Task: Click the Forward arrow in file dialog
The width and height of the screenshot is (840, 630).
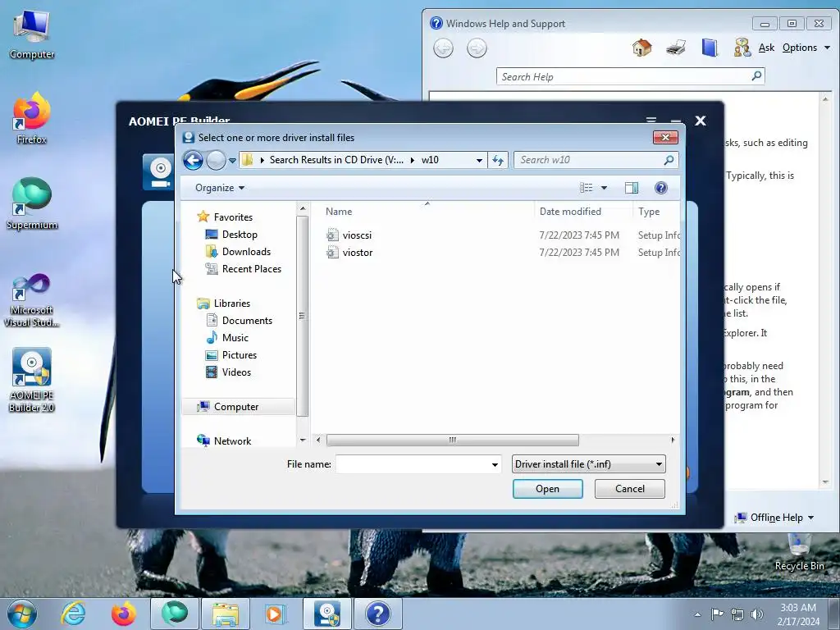Action: pyautogui.click(x=216, y=160)
